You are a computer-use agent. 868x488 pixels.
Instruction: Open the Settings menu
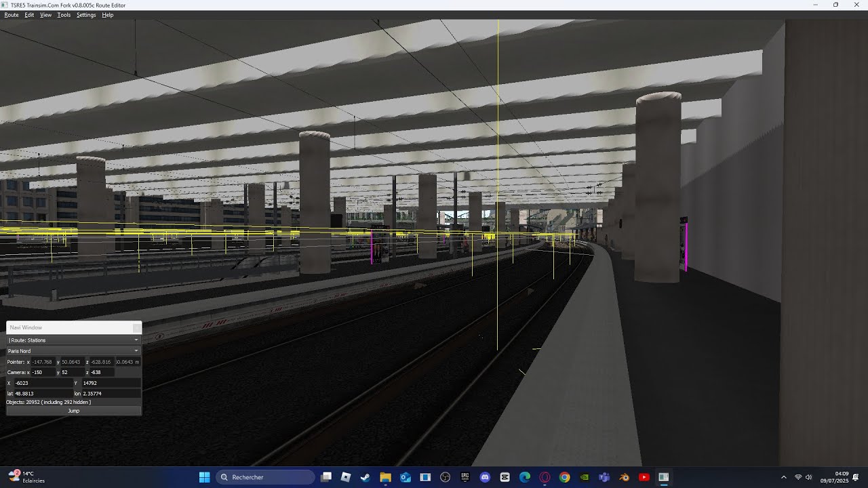click(x=86, y=15)
